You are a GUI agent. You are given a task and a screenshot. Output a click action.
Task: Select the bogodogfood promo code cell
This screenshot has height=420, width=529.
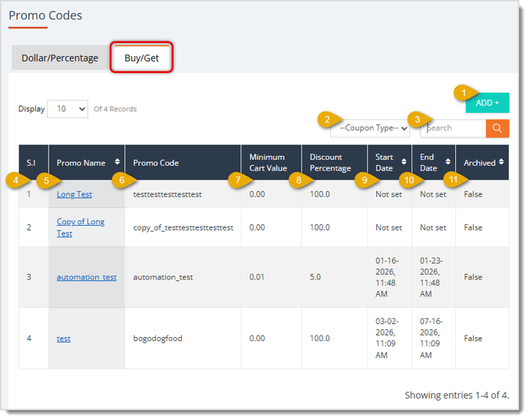pos(157,339)
